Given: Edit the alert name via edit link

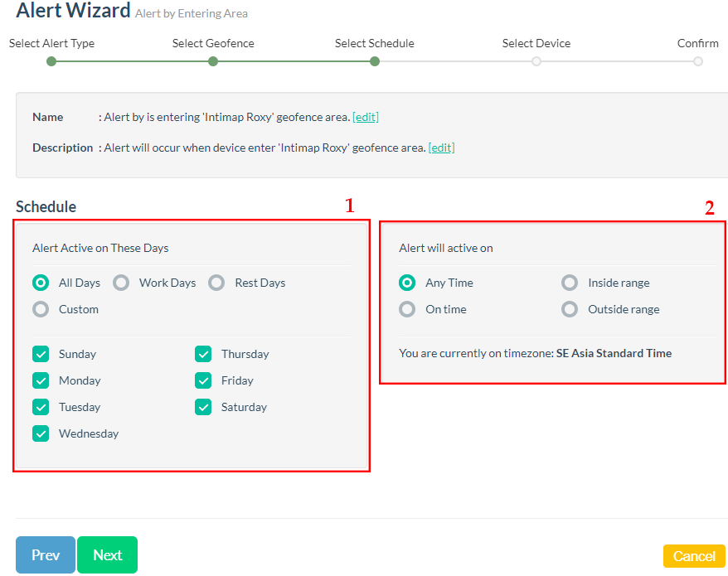Looking at the screenshot, I should [365, 117].
